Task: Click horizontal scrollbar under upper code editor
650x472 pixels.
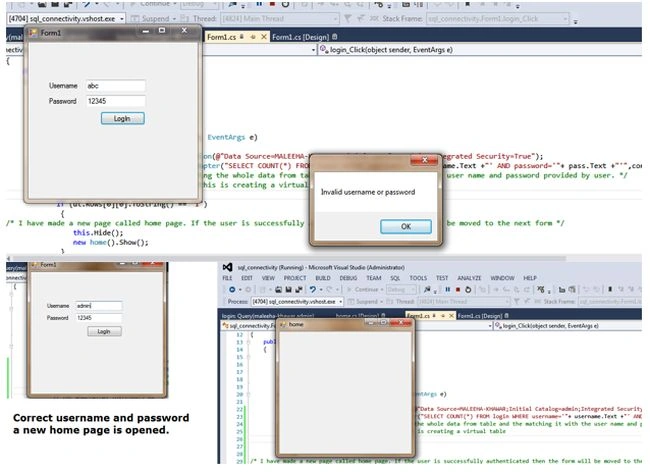Action: (x=290, y=258)
